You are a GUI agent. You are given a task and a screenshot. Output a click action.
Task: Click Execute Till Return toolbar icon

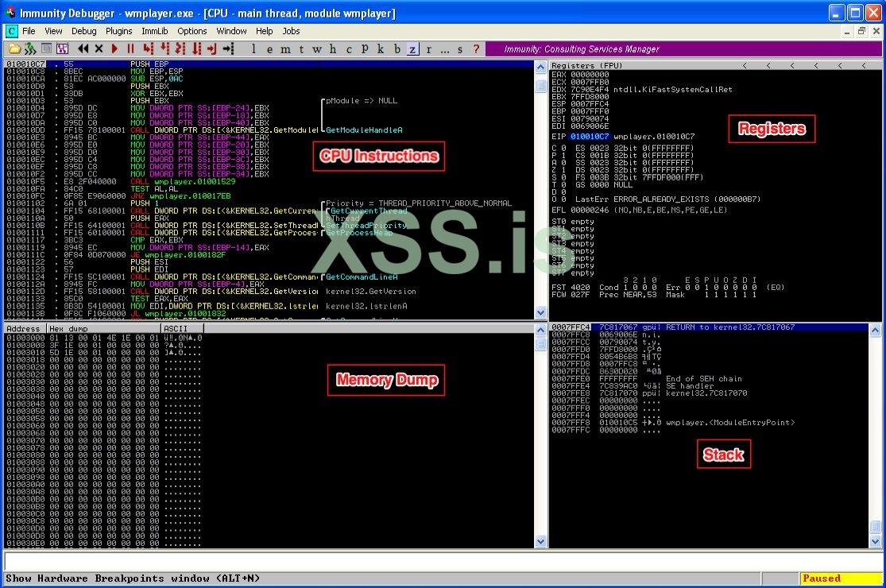tap(212, 49)
